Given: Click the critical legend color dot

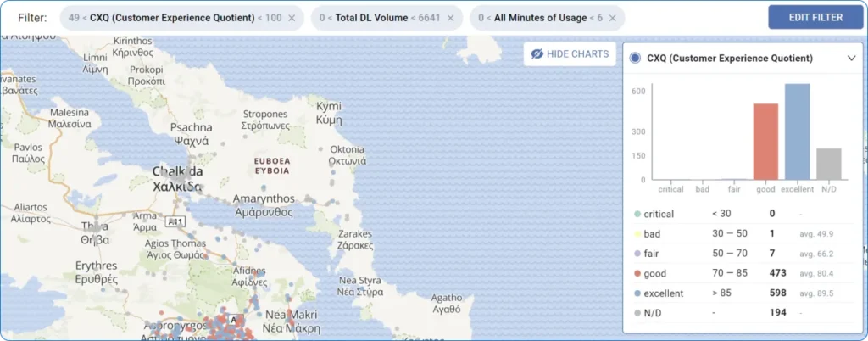Looking at the screenshot, I should click(x=637, y=215).
